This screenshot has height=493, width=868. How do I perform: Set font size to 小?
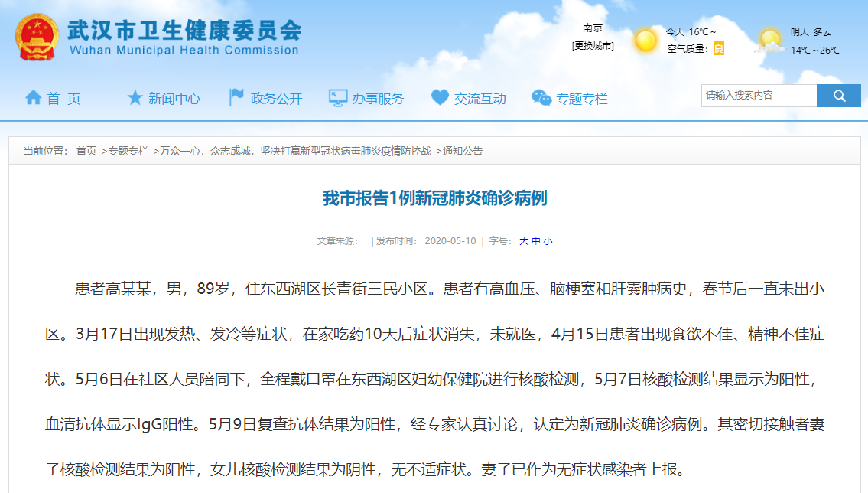point(548,240)
